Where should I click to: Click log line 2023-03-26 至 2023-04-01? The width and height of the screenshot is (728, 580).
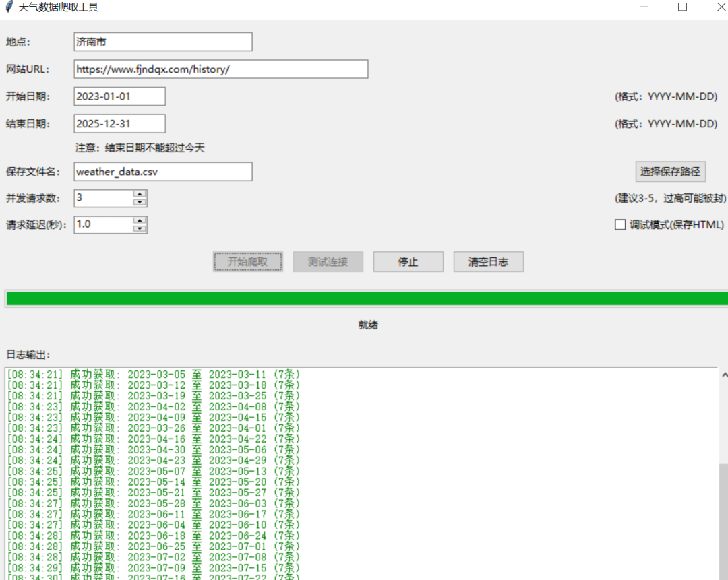[x=154, y=428]
